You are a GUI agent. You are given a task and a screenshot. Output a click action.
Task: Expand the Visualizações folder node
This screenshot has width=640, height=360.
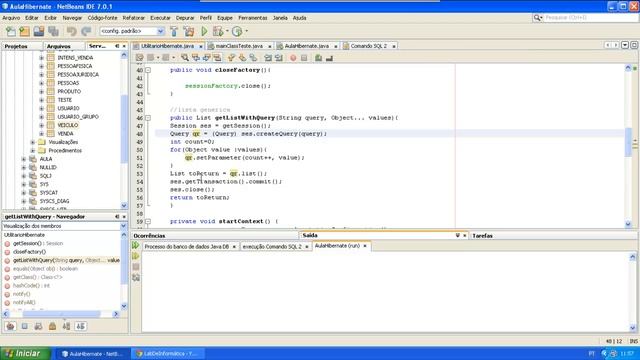(x=33, y=142)
